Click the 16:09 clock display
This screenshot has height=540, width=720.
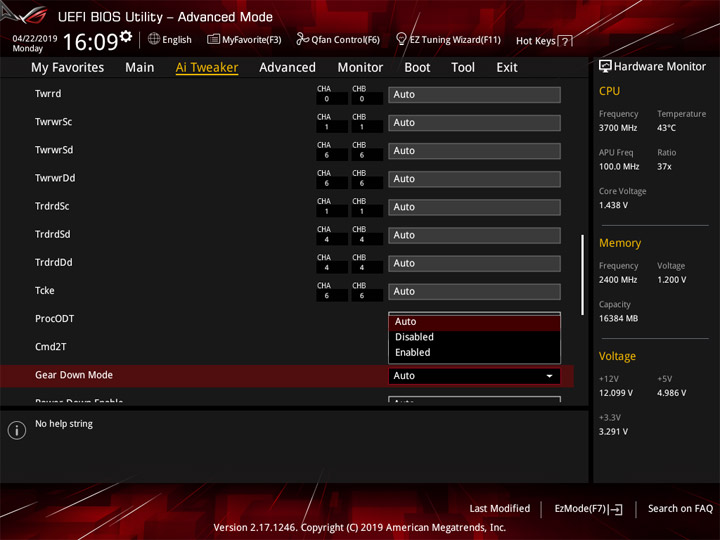click(90, 42)
